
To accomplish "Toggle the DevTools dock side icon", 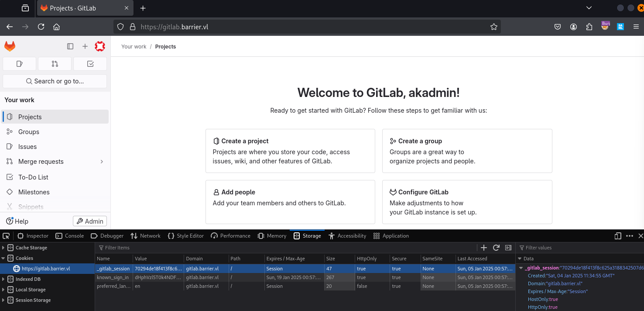I will 618,236.
